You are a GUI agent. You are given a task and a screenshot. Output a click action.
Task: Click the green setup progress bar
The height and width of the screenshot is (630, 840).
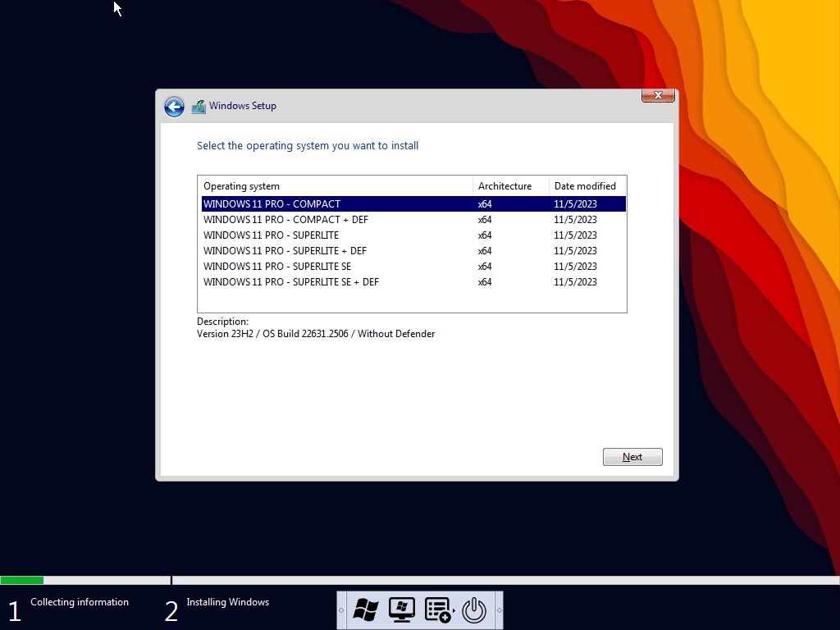pyautogui.click(x=22, y=580)
